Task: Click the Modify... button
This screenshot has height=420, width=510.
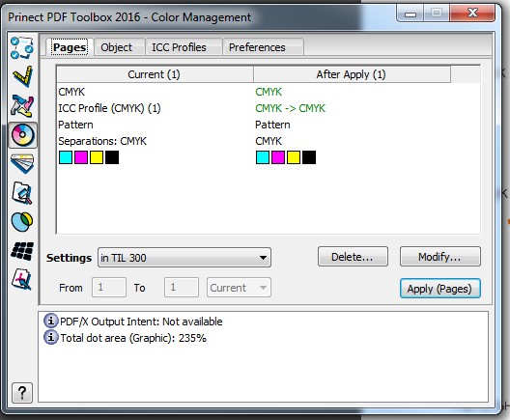Action: [440, 257]
